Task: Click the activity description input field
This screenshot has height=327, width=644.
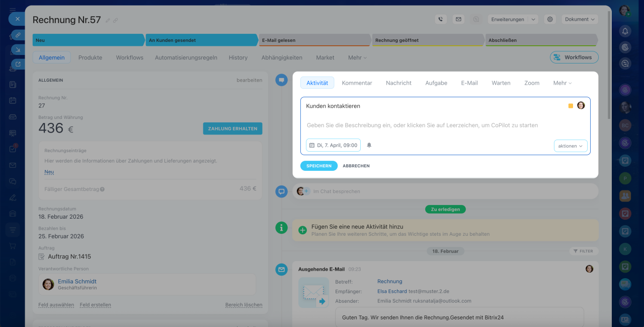Action: point(422,125)
